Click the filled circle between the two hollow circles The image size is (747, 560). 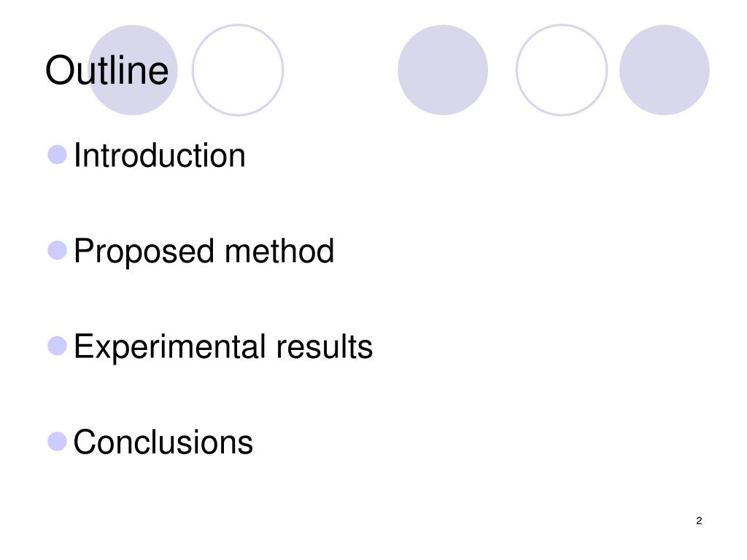click(x=443, y=70)
